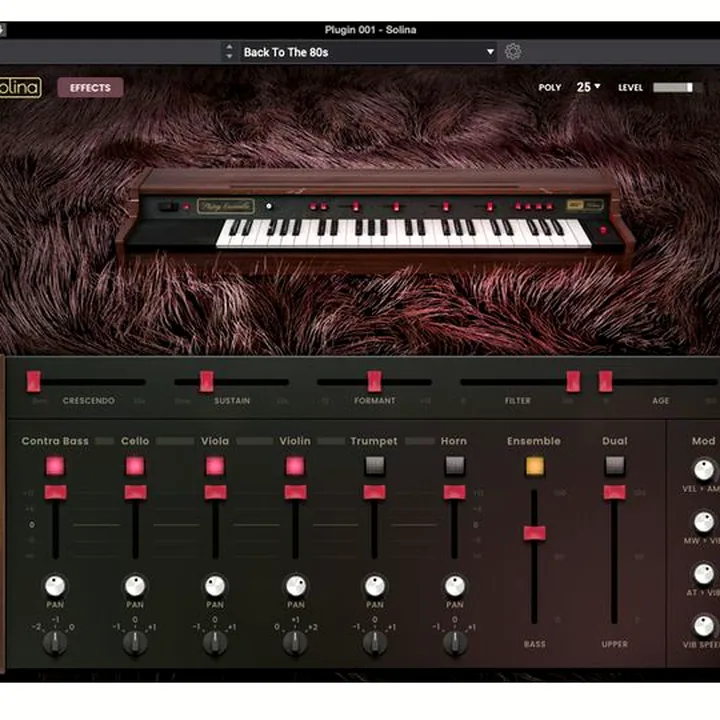Toggle the Viola enable button

pyautogui.click(x=215, y=466)
